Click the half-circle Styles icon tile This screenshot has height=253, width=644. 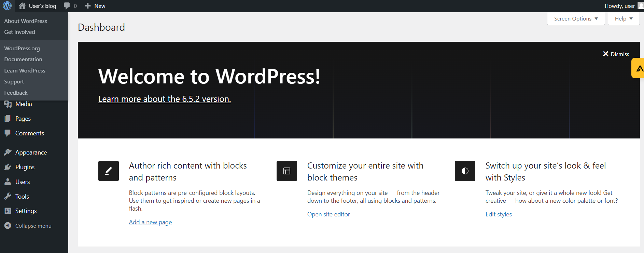[x=465, y=171]
